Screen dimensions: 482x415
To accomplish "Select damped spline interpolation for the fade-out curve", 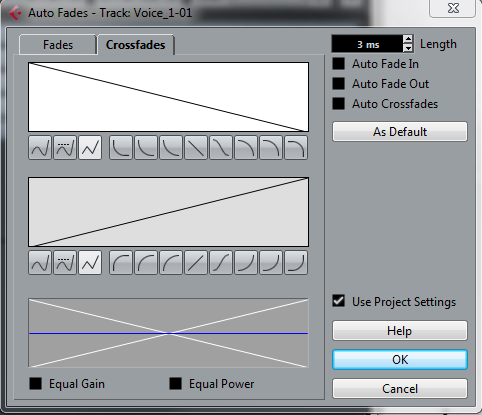I will pyautogui.click(x=65, y=148).
